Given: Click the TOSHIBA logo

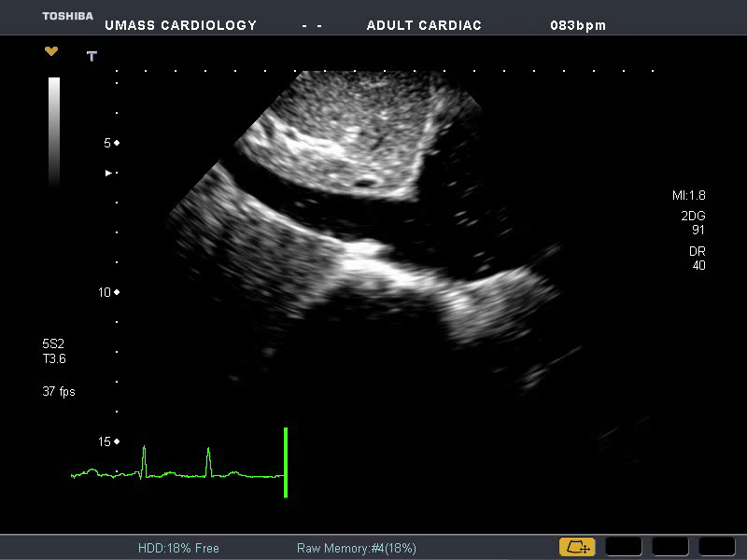Looking at the screenshot, I should pyautogui.click(x=67, y=16).
